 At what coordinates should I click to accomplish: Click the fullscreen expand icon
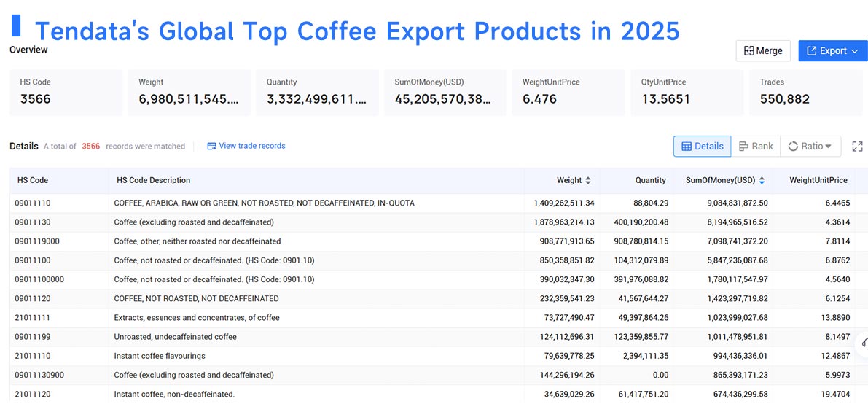[x=858, y=147]
